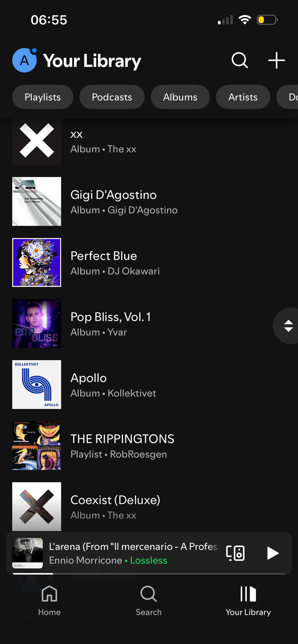298x644 pixels.
Task: Go to Home in bottom navigation
Action: [x=49, y=601]
